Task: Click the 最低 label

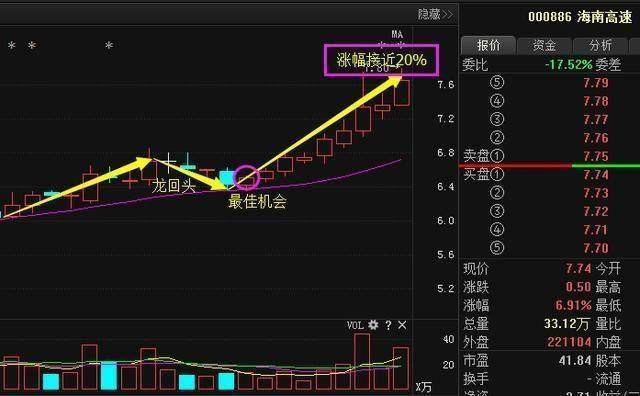Action: [608, 305]
